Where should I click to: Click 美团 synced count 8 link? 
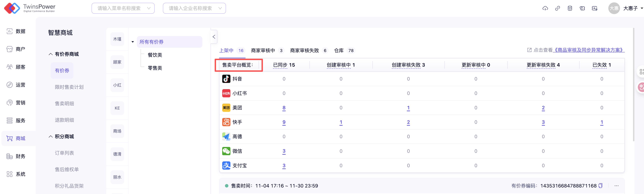point(284,108)
